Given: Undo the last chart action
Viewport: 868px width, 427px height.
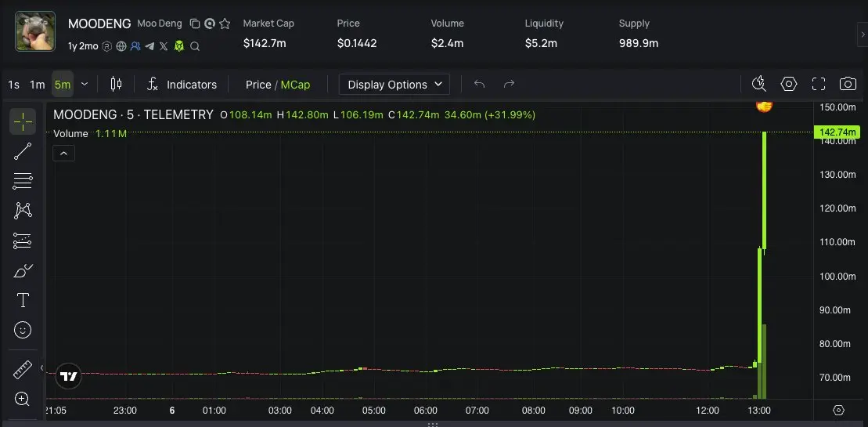Looking at the screenshot, I should [479, 84].
